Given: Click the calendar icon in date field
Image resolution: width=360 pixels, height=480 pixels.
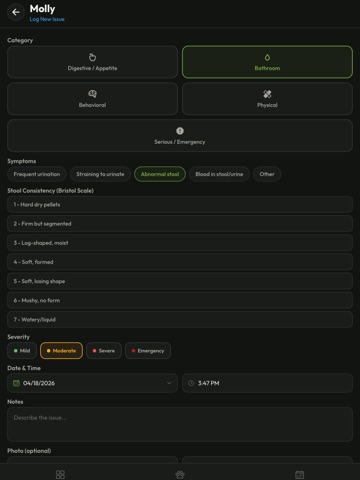Looking at the screenshot, I should coord(16,383).
